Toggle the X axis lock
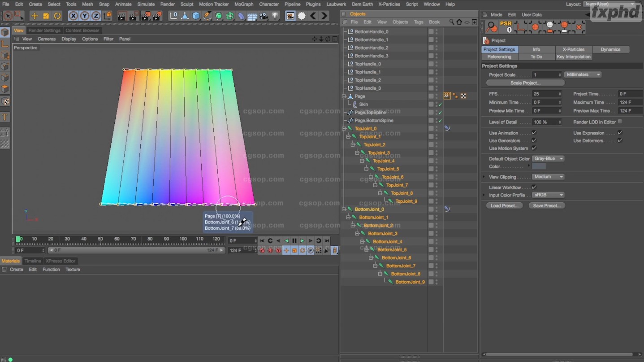The image size is (644, 362). pyautogui.click(x=73, y=16)
